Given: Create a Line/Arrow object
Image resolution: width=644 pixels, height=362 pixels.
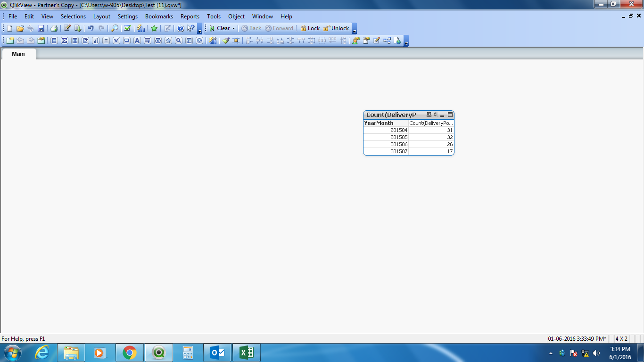Looking at the screenshot, I should tap(148, 41).
